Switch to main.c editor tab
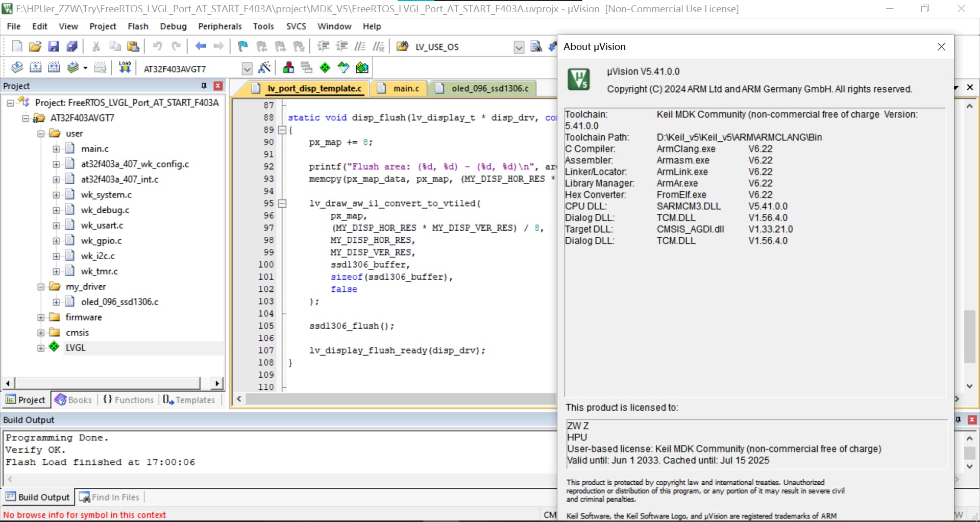Image resolution: width=980 pixels, height=522 pixels. [399, 88]
